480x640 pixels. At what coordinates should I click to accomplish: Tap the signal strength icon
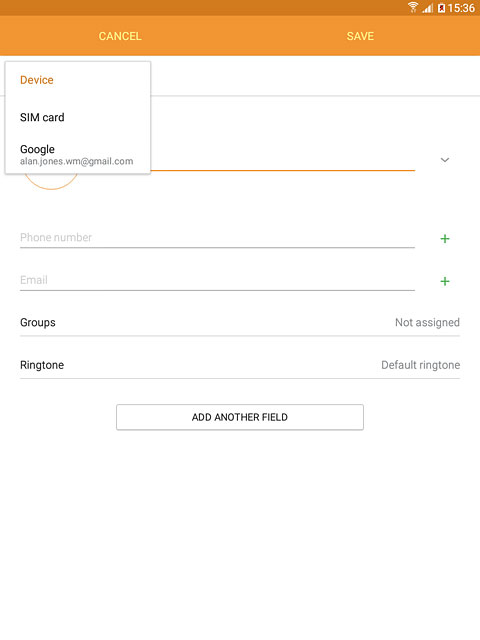click(428, 8)
